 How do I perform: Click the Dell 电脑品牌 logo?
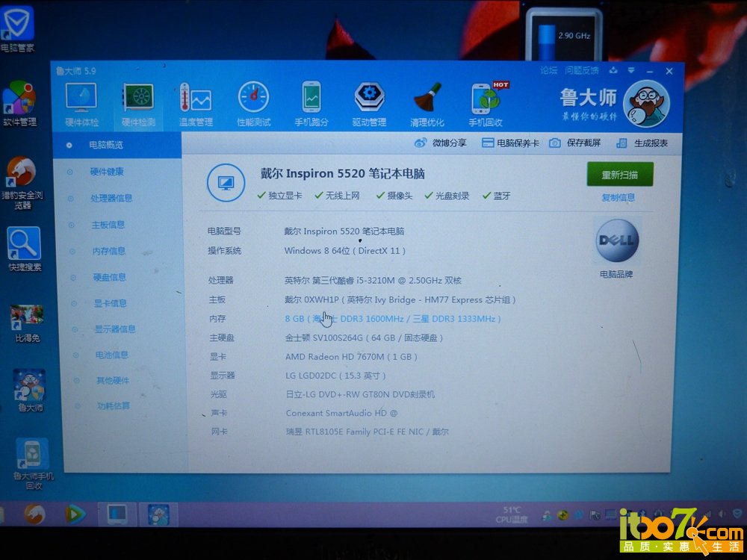click(616, 240)
